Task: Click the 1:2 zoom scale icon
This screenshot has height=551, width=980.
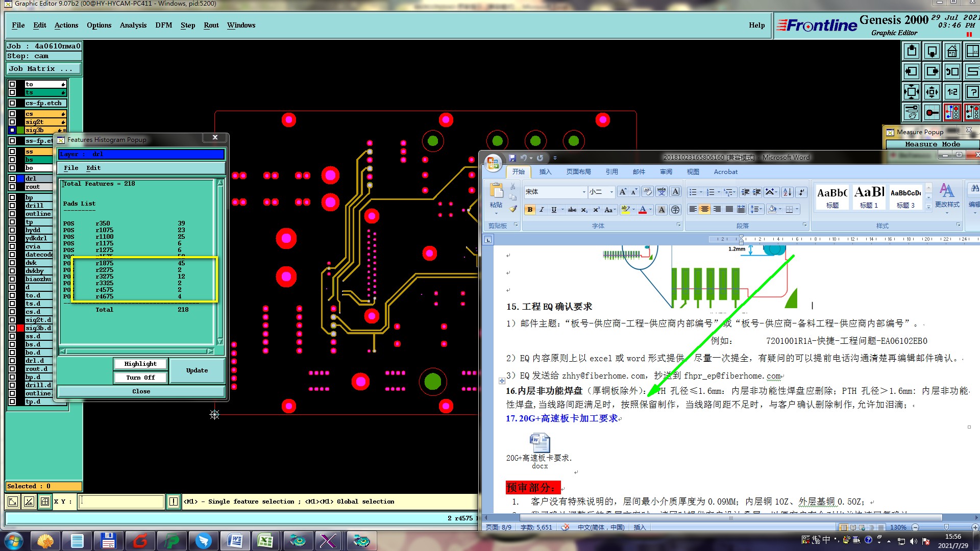Action: (952, 92)
